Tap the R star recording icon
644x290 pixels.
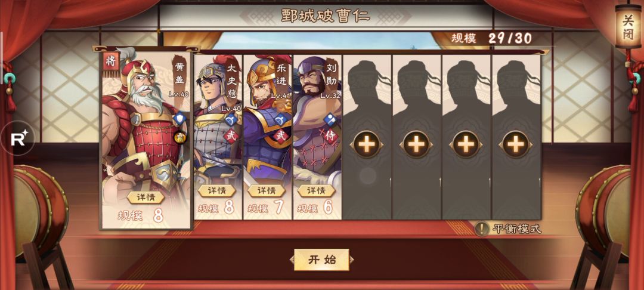(x=18, y=138)
